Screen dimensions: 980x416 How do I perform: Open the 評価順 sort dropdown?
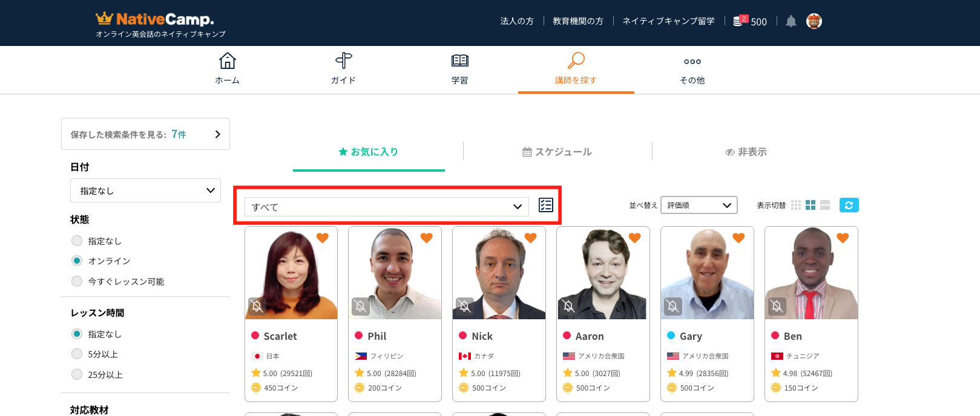pyautogui.click(x=699, y=206)
